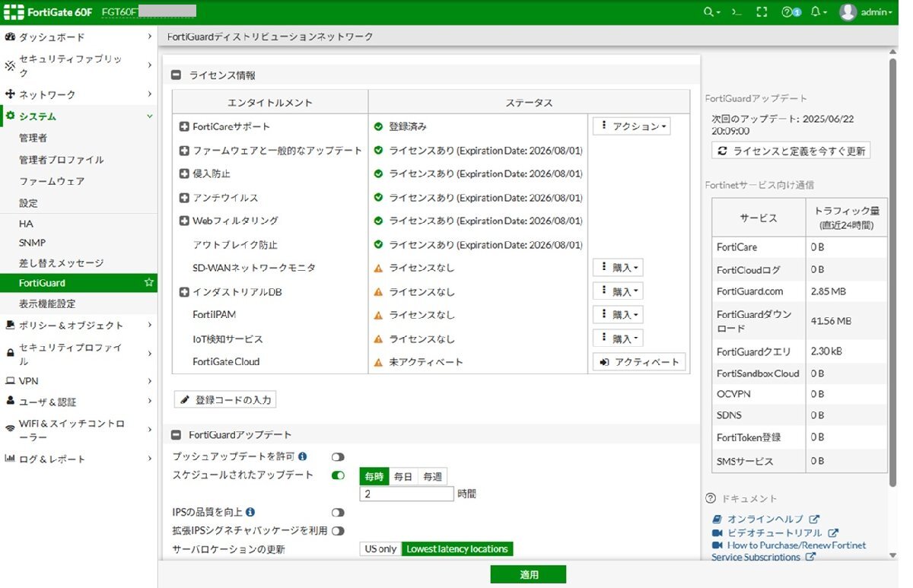Toggle 拡張IPSシグネチャパッケージを利用 switch
This screenshot has height=588, width=913.
coord(338,530)
